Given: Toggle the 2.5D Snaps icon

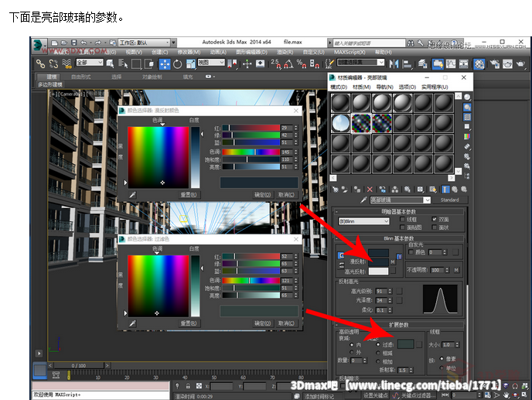Looking at the screenshot, I should [275, 63].
